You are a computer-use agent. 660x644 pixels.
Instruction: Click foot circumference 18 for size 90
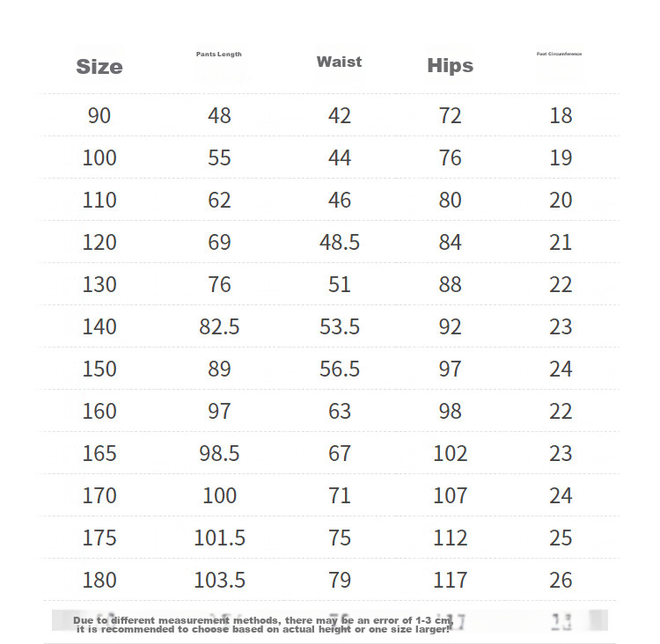[x=561, y=115]
